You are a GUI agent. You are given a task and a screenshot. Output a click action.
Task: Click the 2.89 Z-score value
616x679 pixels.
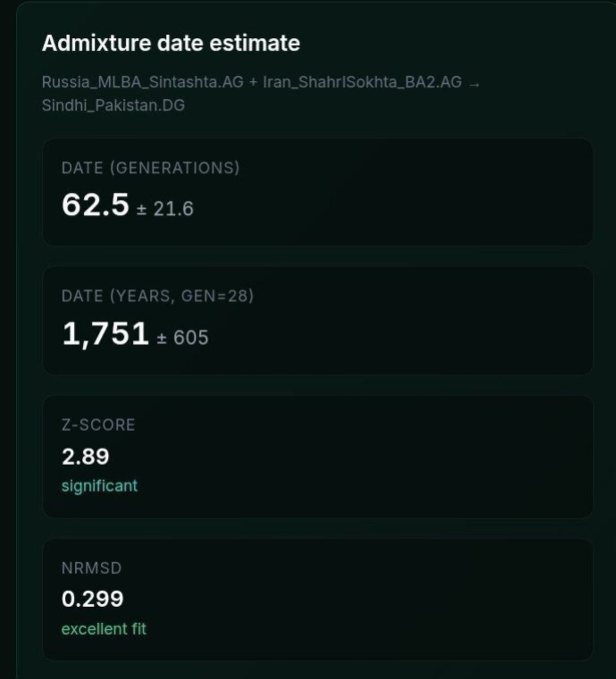[x=85, y=457]
